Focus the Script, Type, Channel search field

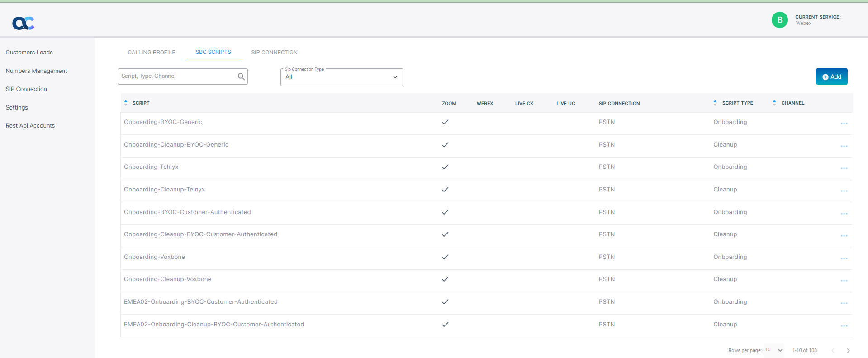coord(176,76)
